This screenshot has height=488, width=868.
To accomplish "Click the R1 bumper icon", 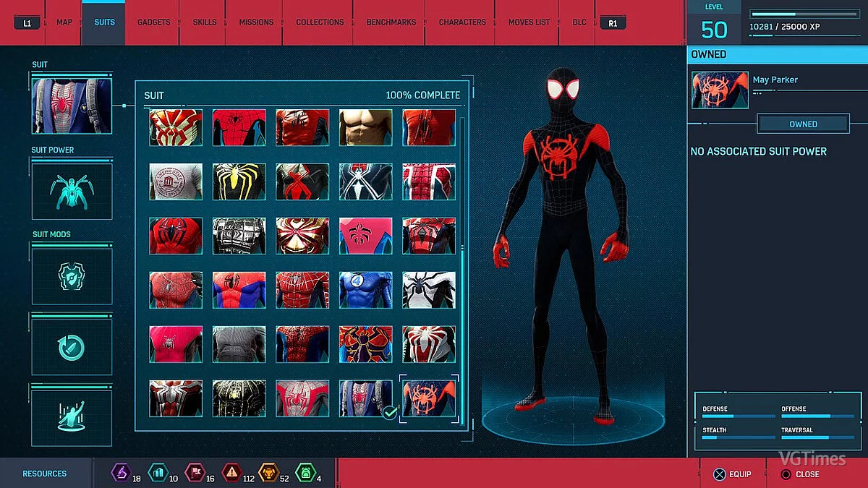I will [x=613, y=22].
